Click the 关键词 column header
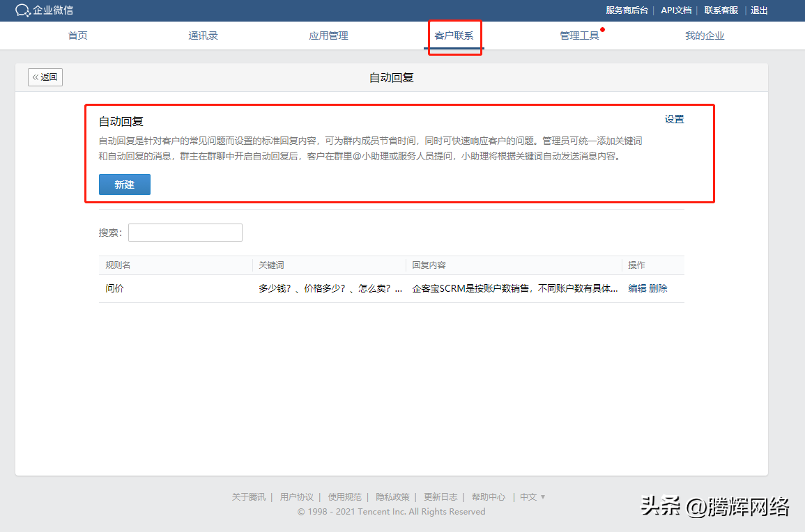The image size is (805, 532). point(271,265)
